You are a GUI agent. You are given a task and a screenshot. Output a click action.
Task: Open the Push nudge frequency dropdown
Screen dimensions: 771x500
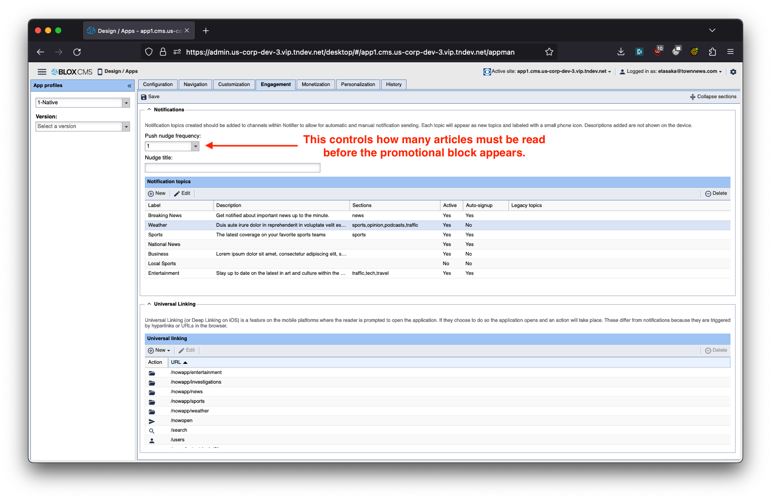click(x=195, y=146)
